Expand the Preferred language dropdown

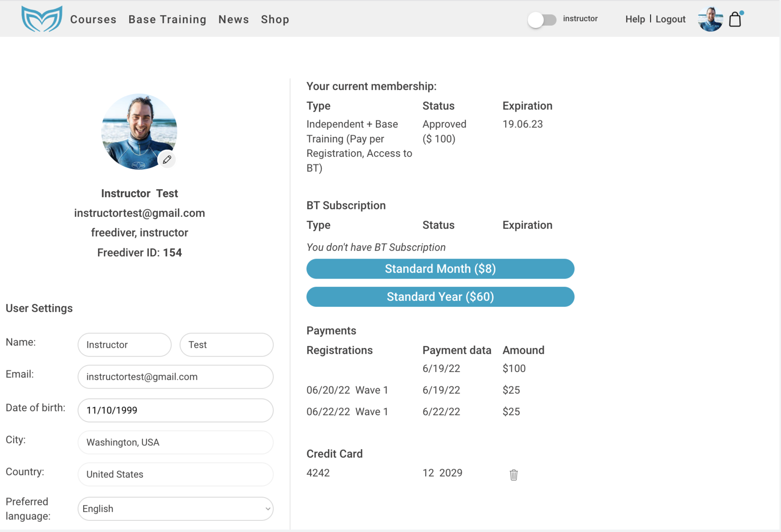click(175, 509)
